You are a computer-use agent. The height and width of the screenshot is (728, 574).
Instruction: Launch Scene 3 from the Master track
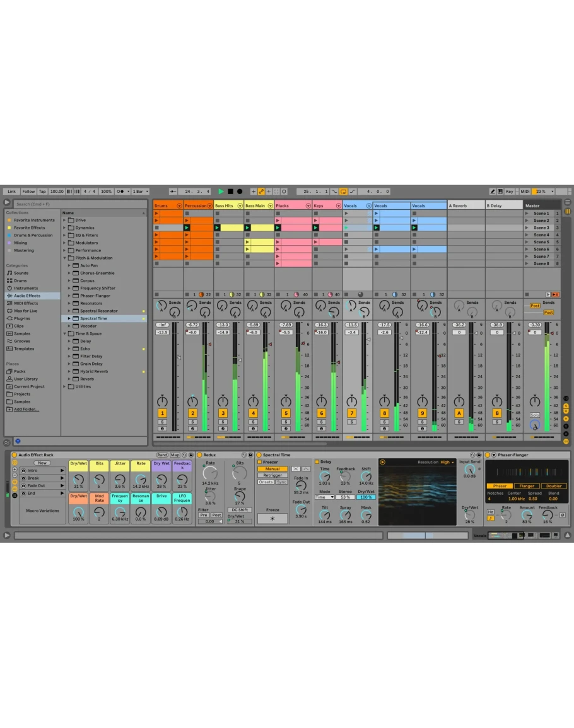pyautogui.click(x=527, y=228)
